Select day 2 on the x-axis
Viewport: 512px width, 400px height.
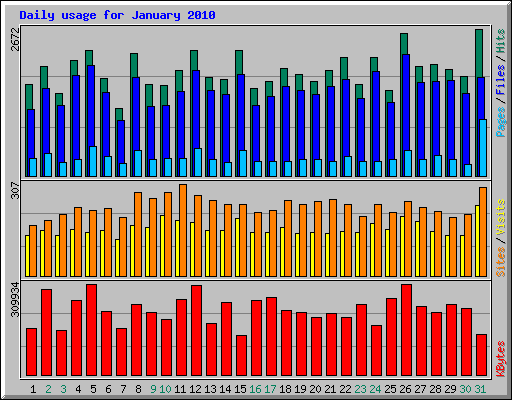(x=48, y=389)
